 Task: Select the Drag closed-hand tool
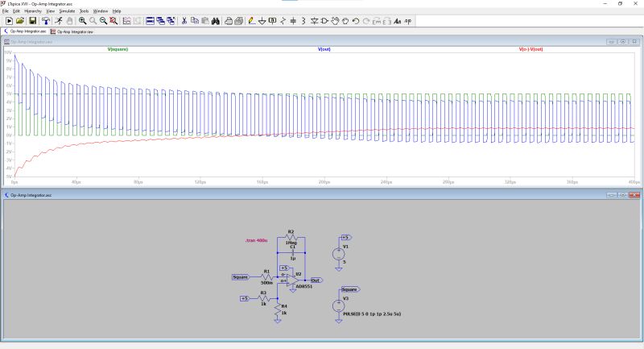click(345, 21)
